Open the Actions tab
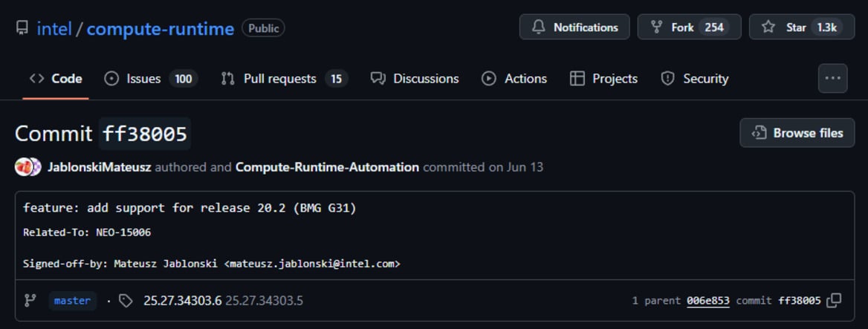Image resolution: width=868 pixels, height=329 pixels. pyautogui.click(x=514, y=79)
